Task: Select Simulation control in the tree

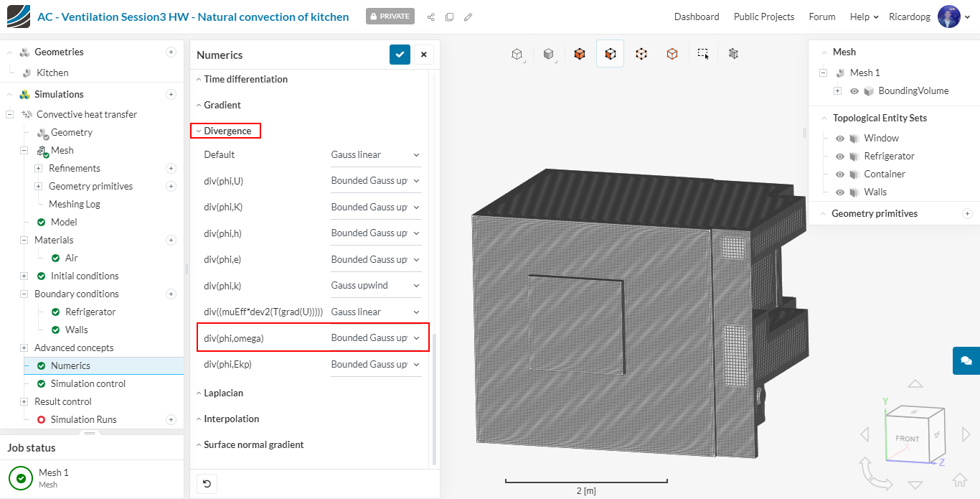Action: 88,383
